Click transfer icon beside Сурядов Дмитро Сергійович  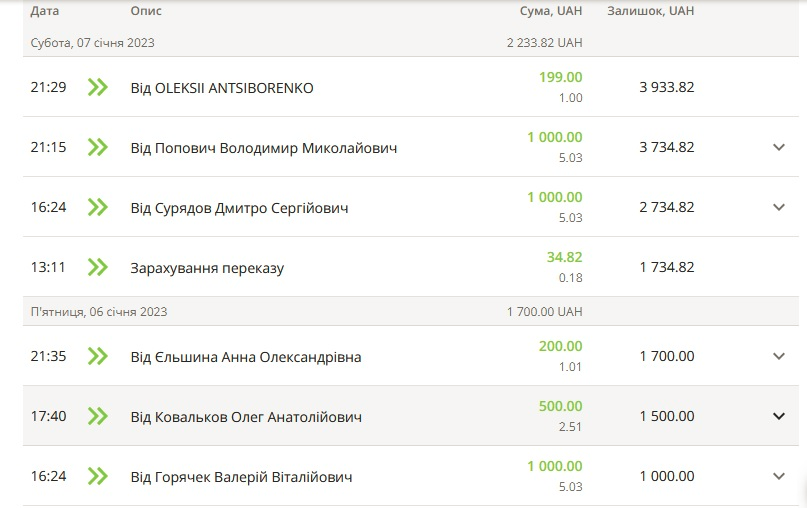[x=97, y=207]
